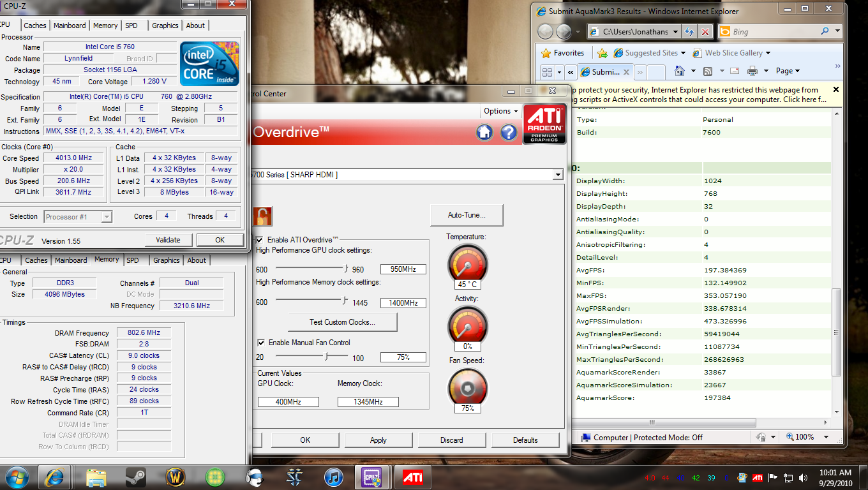The image size is (868, 490).
Task: Go back with Internet Explorer back arrow
Action: click(x=546, y=31)
